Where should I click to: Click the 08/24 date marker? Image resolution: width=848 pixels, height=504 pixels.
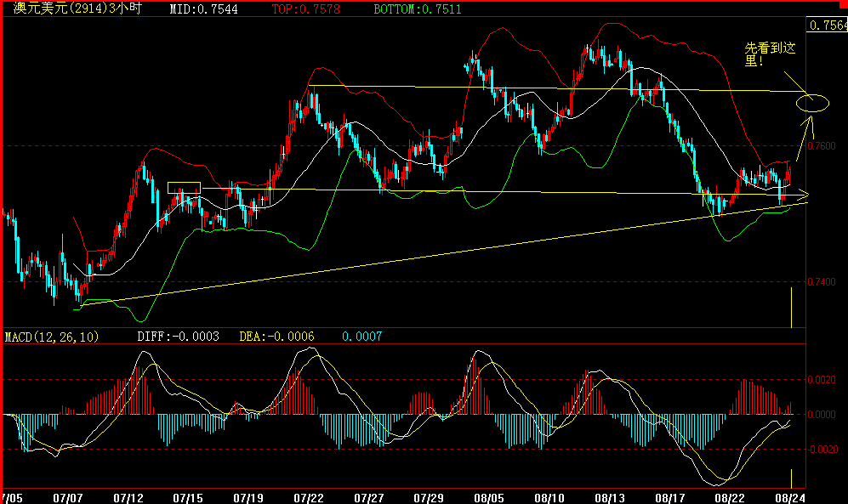coord(790,497)
